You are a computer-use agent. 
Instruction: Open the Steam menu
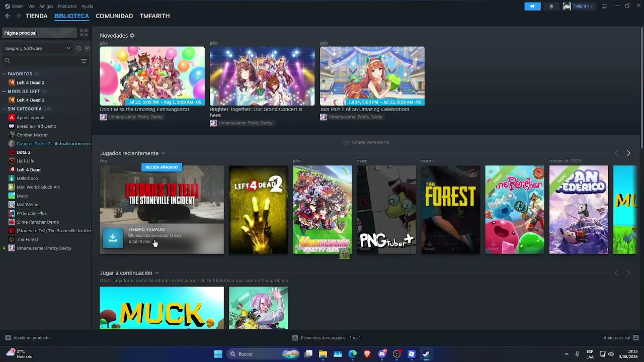[15, 6]
